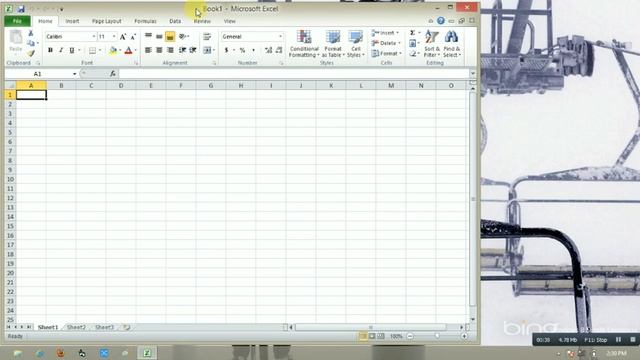The height and width of the screenshot is (360, 640).
Task: Open the General number format dropdown
Action: 280,37
